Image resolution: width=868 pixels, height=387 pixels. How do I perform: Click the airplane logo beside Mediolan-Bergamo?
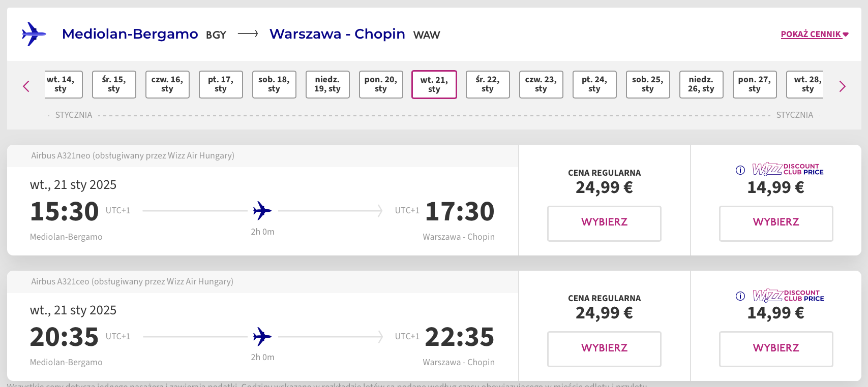coord(34,34)
